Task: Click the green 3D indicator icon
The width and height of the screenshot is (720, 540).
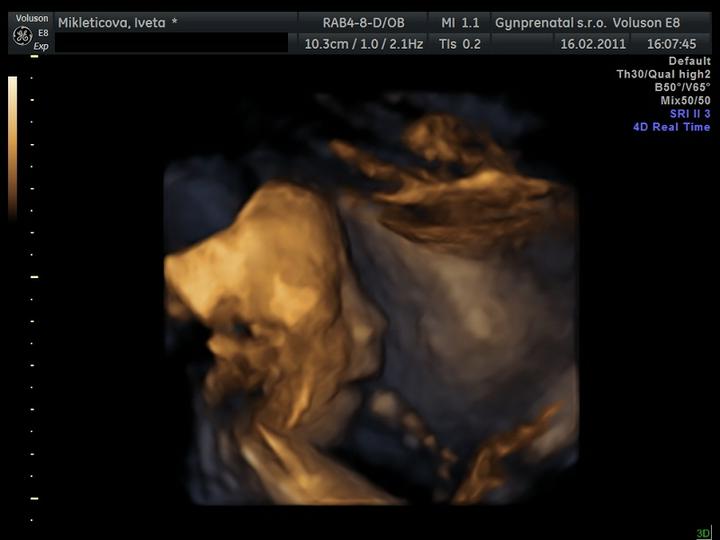Action: click(x=703, y=533)
